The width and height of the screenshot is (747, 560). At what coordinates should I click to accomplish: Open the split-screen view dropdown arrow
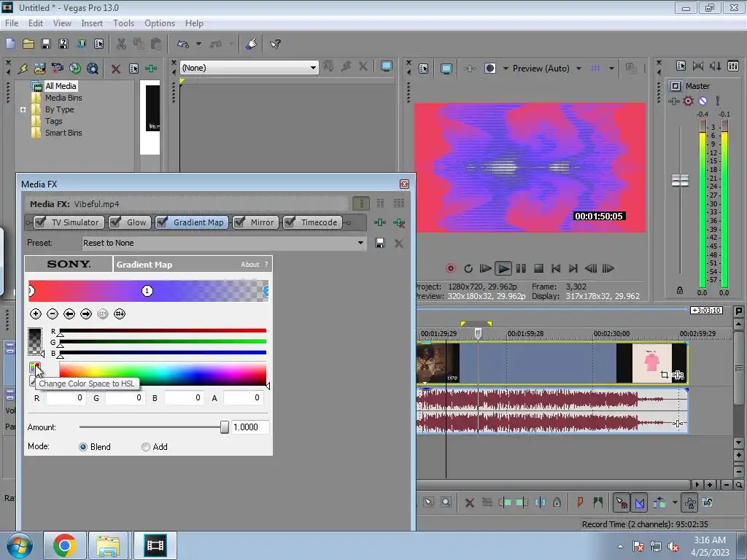click(x=506, y=69)
